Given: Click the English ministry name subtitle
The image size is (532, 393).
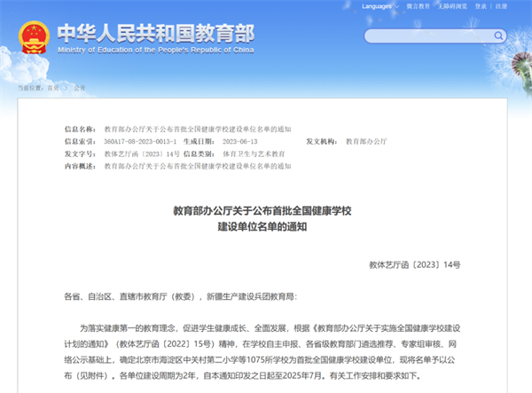Looking at the screenshot, I should click(156, 50).
